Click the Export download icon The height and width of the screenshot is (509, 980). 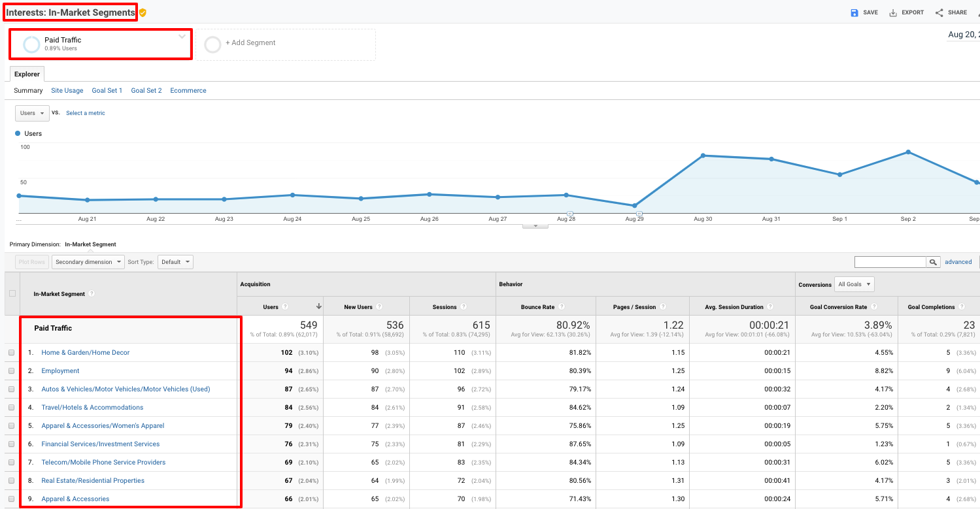pos(893,12)
